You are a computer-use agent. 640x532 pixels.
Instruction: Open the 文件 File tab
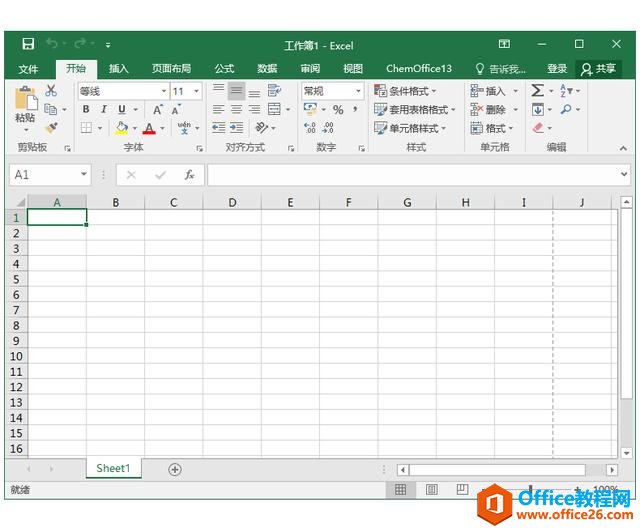coord(28,69)
